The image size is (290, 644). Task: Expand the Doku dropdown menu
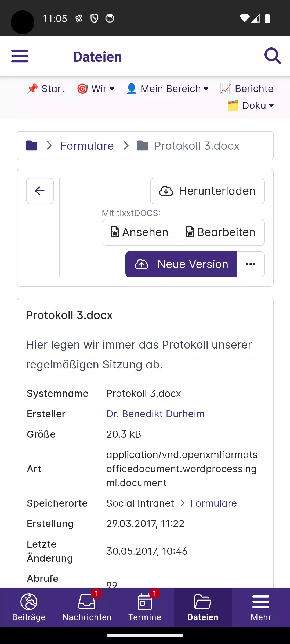coord(251,106)
